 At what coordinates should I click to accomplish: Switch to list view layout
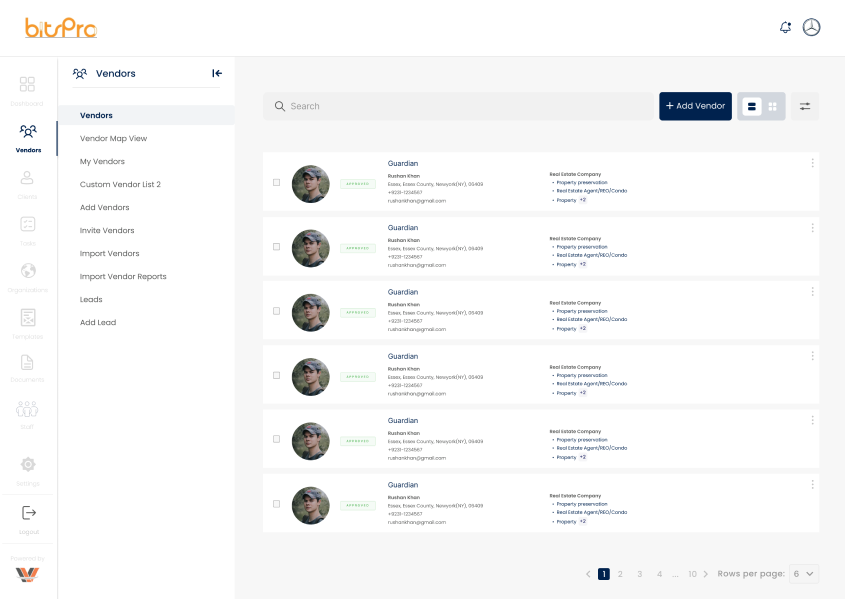(x=751, y=106)
